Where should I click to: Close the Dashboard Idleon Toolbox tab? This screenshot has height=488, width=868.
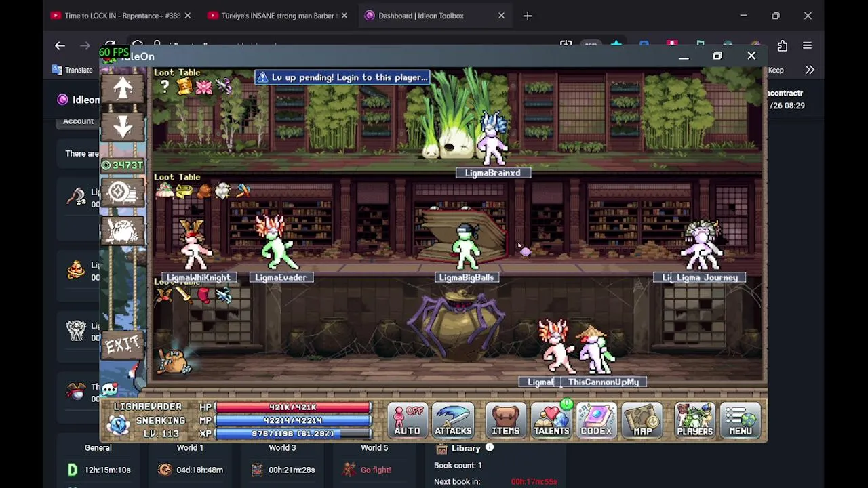(x=501, y=16)
